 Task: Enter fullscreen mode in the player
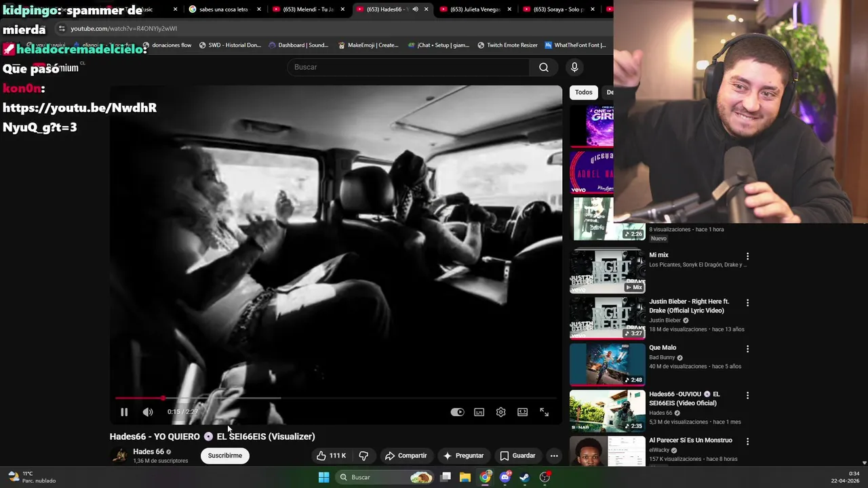coord(545,412)
